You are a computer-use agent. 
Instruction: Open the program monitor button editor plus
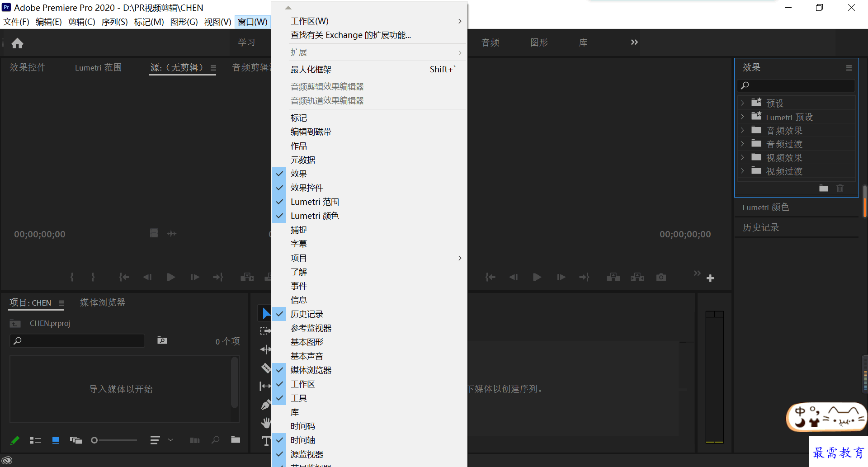710,278
